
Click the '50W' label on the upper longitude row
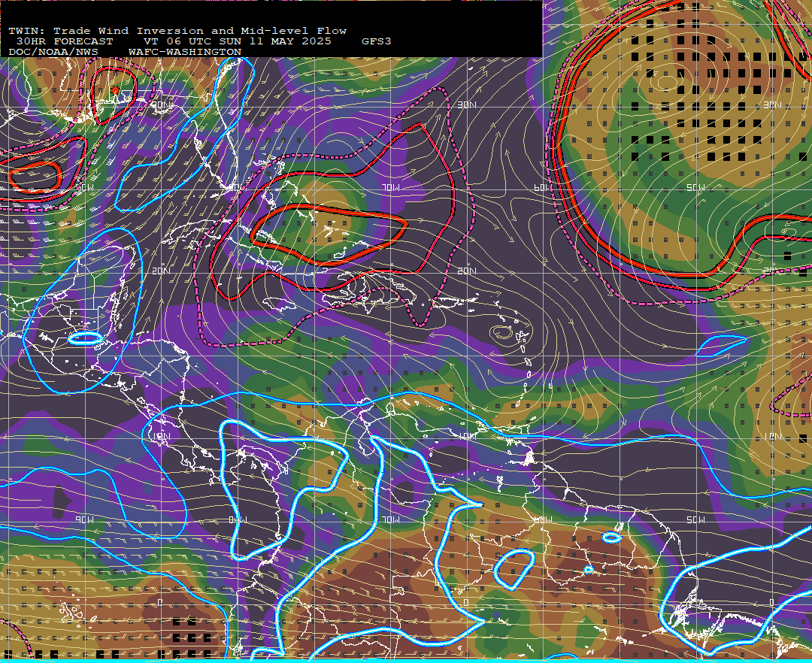point(695,187)
